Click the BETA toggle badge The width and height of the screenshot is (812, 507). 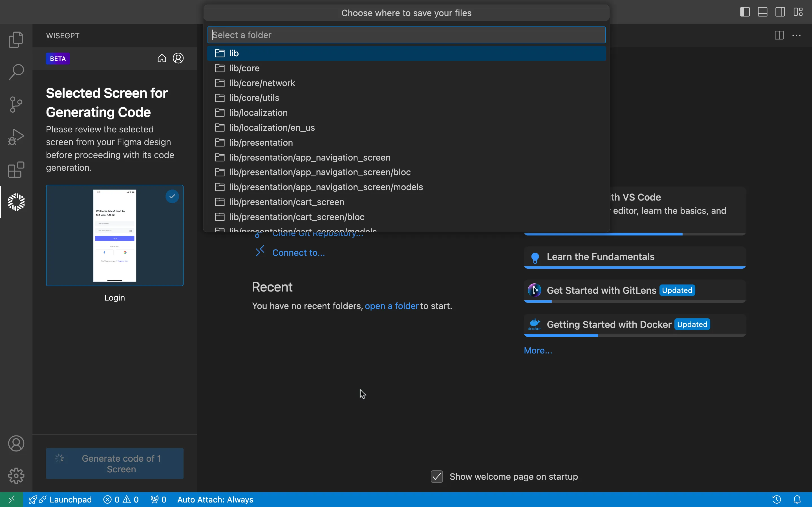pos(58,58)
